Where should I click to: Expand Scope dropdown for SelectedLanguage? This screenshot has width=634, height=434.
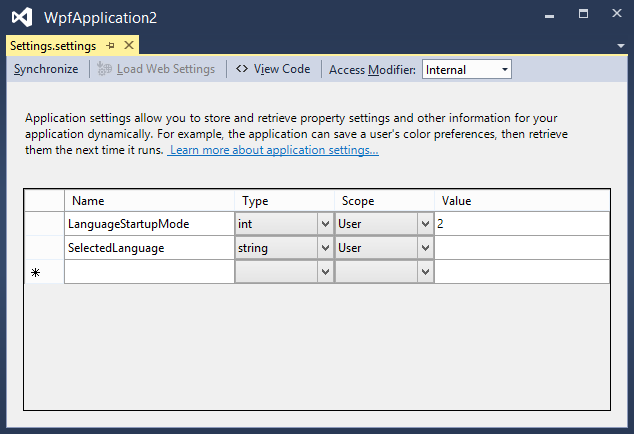coord(425,248)
